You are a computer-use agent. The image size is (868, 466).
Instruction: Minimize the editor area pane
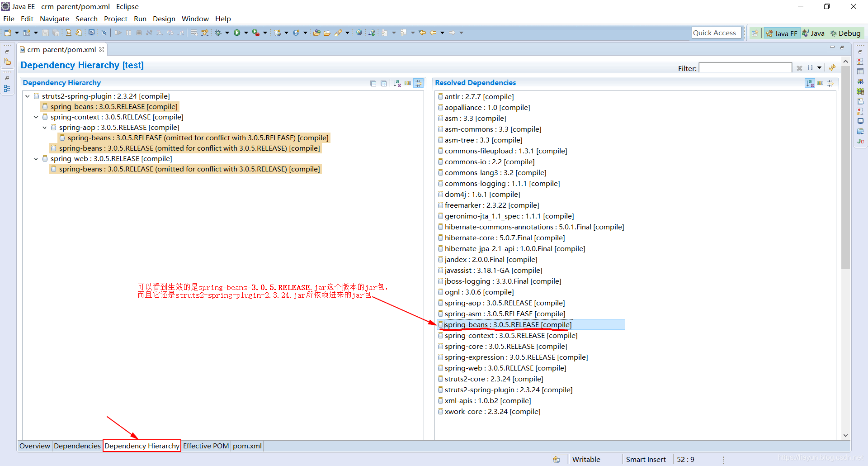pos(832,47)
